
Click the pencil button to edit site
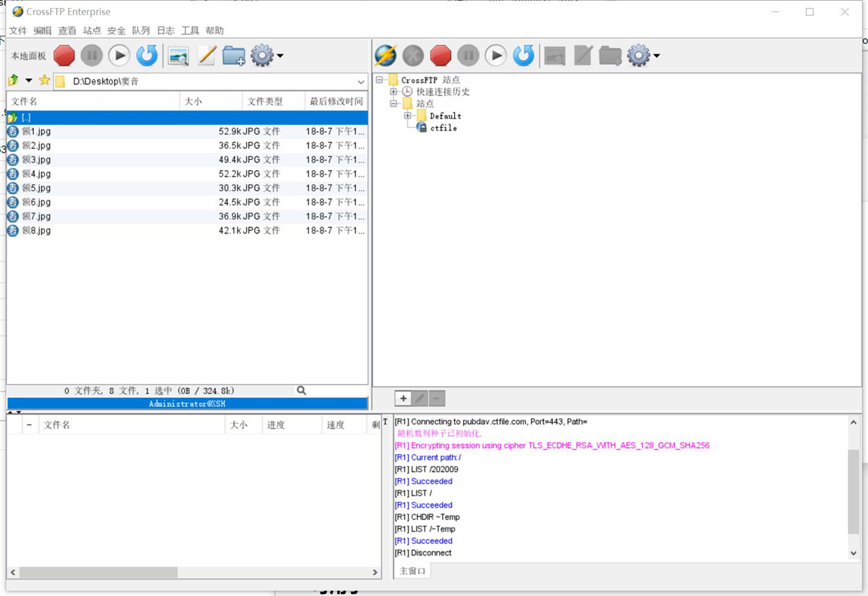420,399
